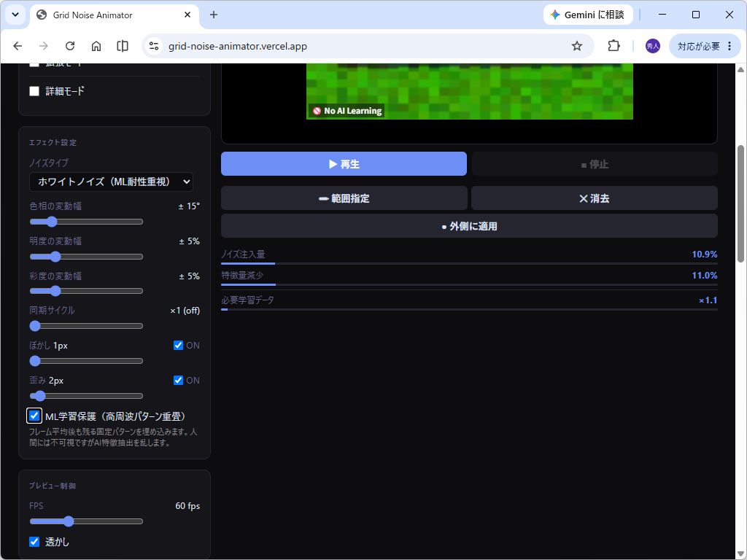This screenshot has width=747, height=560.
Task: Open the extensions puzzle icon
Action: [x=614, y=46]
